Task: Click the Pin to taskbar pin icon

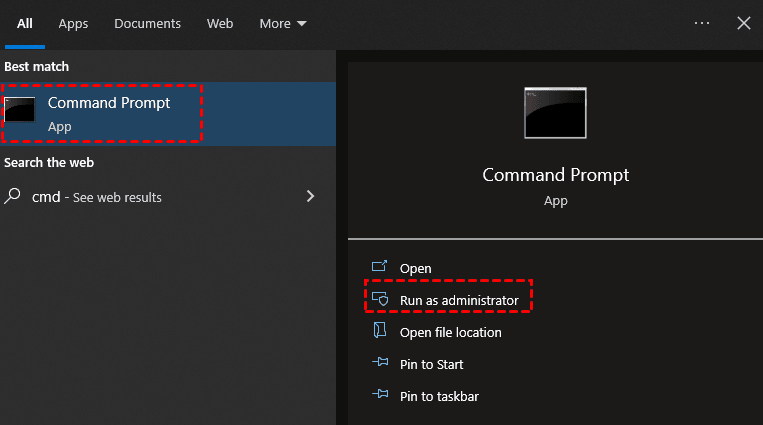Action: 379,396
